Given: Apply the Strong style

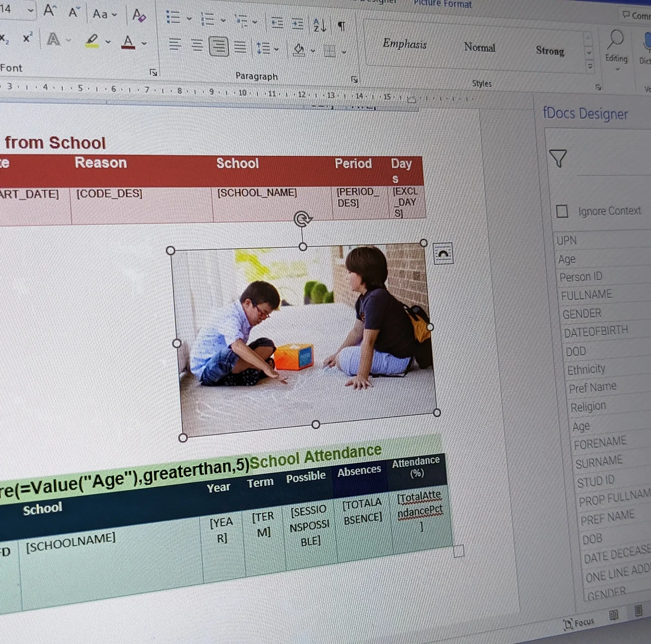Looking at the screenshot, I should point(549,51).
